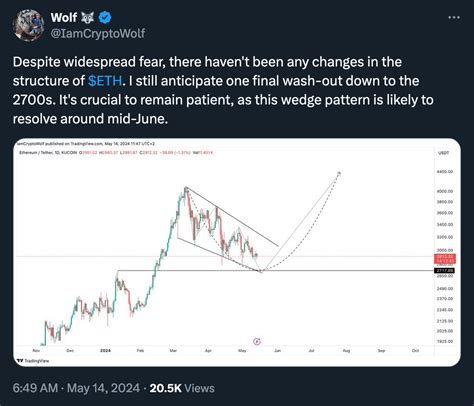Open the USDT currency label on chart
The width and height of the screenshot is (474, 406).
(x=444, y=153)
